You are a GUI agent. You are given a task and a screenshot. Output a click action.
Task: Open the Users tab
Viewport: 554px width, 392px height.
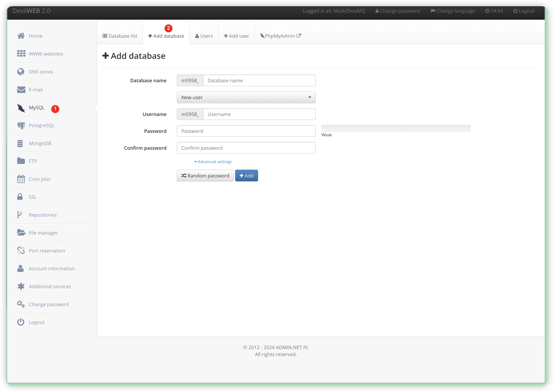(x=204, y=36)
